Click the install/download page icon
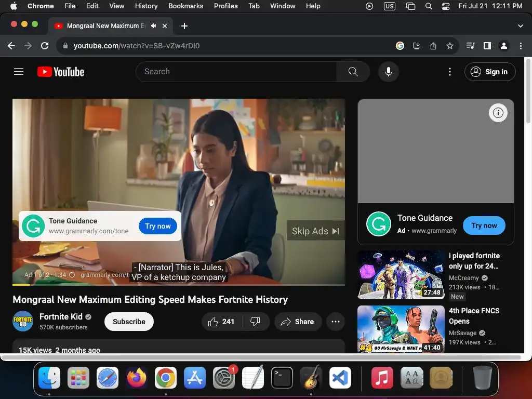The image size is (532, 399). (x=417, y=46)
